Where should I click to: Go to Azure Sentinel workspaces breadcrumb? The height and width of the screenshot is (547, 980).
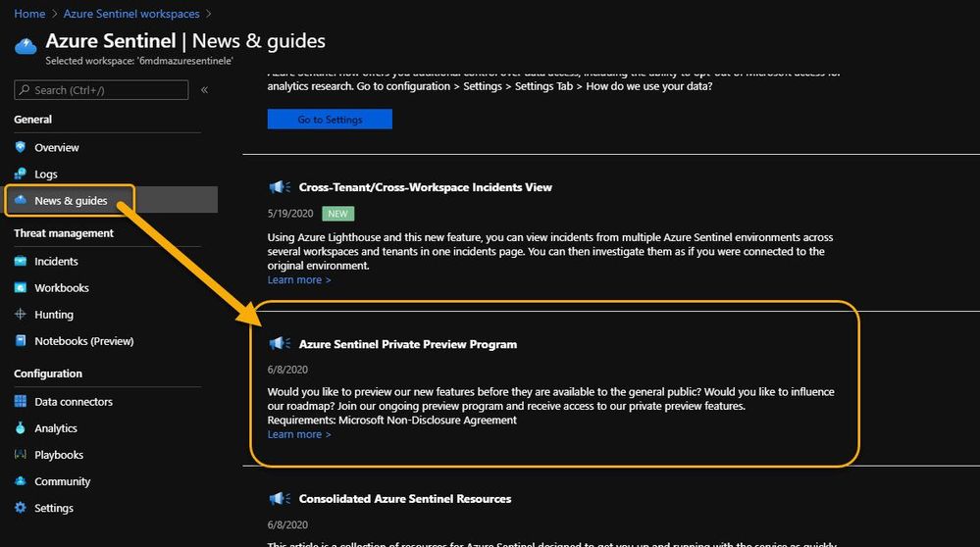click(x=131, y=13)
